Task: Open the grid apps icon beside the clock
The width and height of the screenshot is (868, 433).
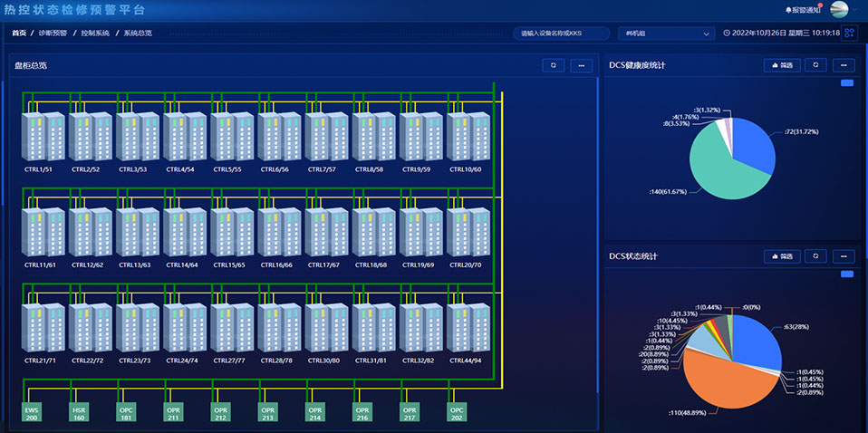Action: 849,34
